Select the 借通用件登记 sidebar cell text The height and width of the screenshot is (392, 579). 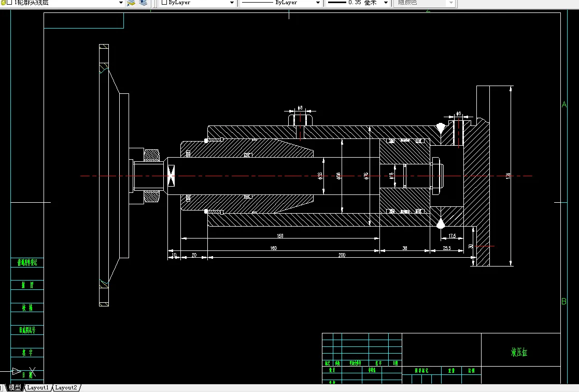tap(27, 262)
